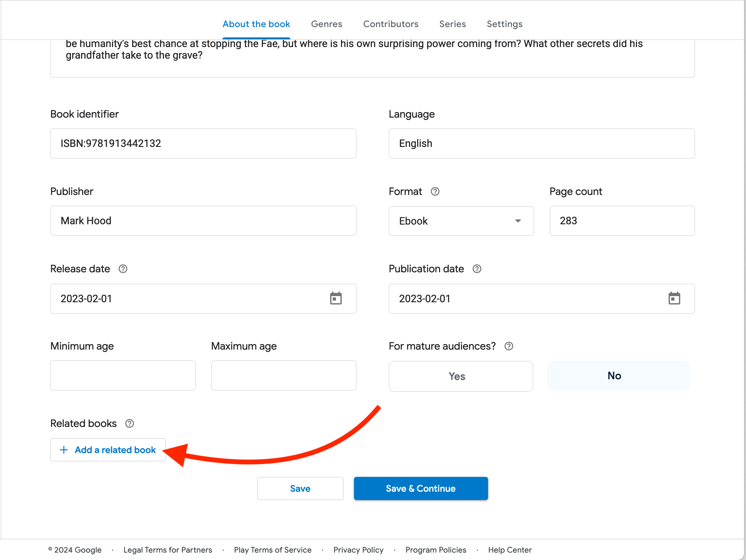Click the Page count field
The width and height of the screenshot is (746, 560).
622,221
